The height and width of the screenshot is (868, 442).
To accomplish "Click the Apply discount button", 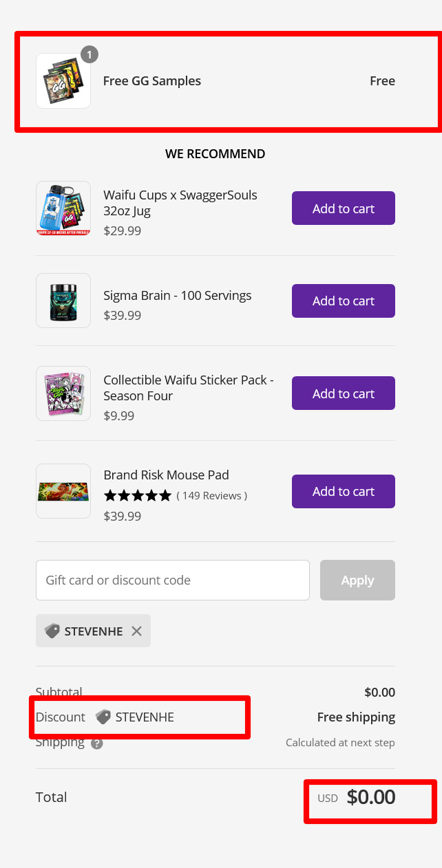I will pos(357,580).
